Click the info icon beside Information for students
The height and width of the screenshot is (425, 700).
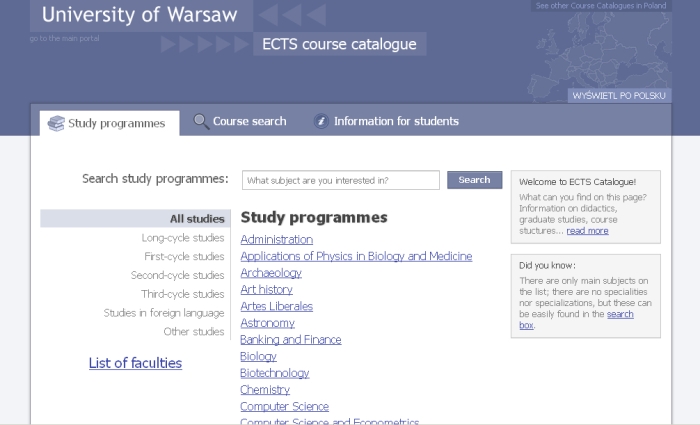[321, 121]
